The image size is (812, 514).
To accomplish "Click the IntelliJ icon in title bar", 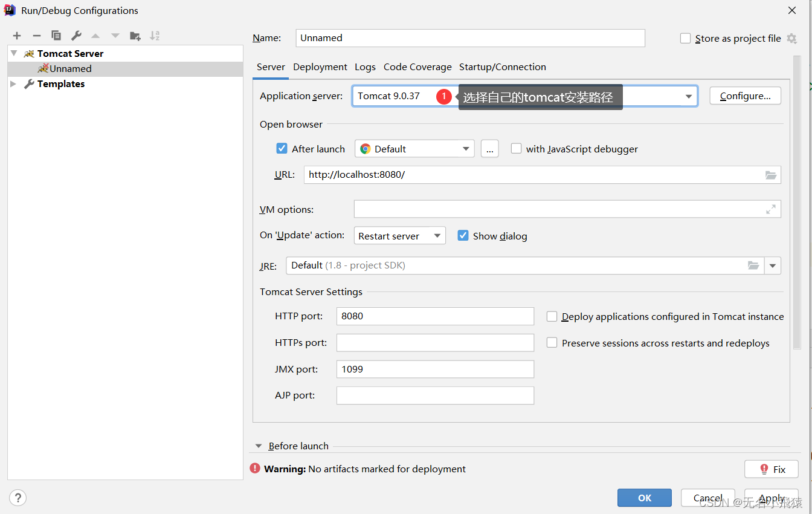I will (x=10, y=10).
